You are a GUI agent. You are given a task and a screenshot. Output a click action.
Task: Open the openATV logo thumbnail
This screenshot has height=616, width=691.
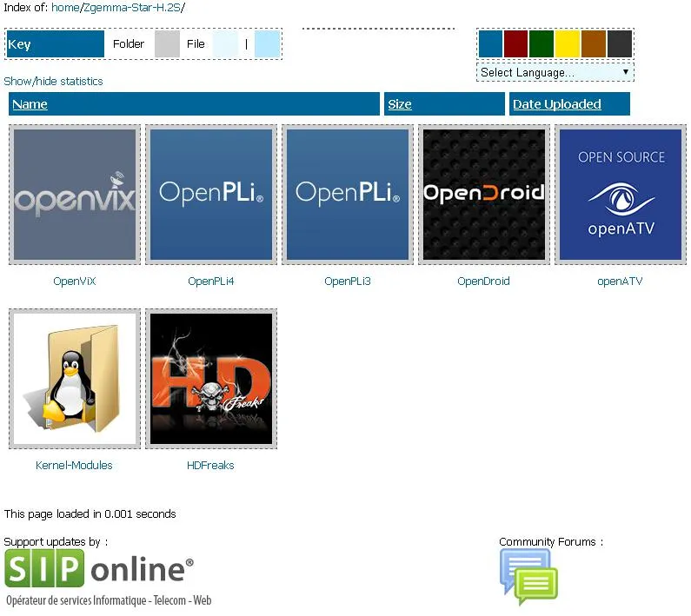tap(621, 195)
